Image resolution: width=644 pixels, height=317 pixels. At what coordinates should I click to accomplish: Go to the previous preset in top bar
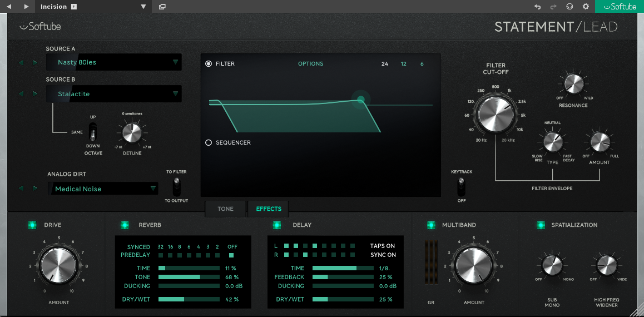point(9,7)
